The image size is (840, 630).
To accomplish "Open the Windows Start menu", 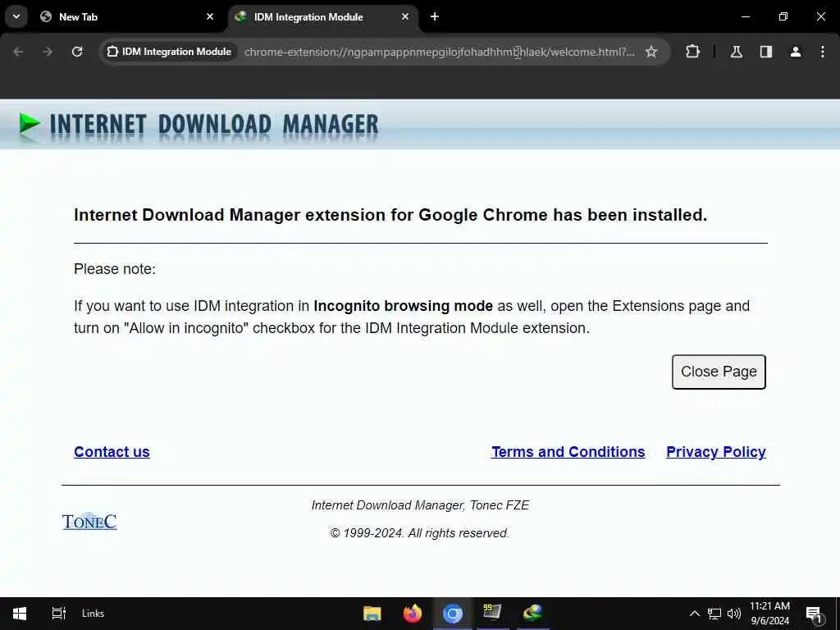I will point(20,614).
